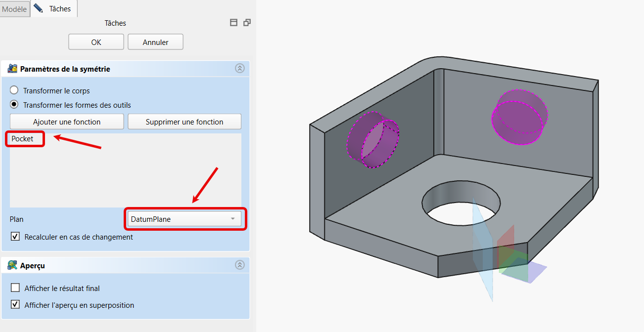This screenshot has height=332, width=644.
Task: Collapse the Paramètres de la symétrie section
Action: click(239, 69)
